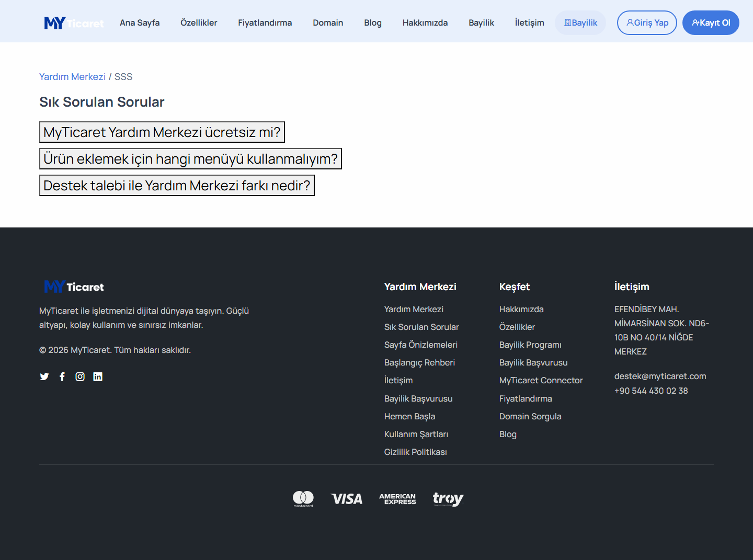Open Bayilik Başvurusu link under Keşfet
The height and width of the screenshot is (560, 753).
(x=533, y=363)
